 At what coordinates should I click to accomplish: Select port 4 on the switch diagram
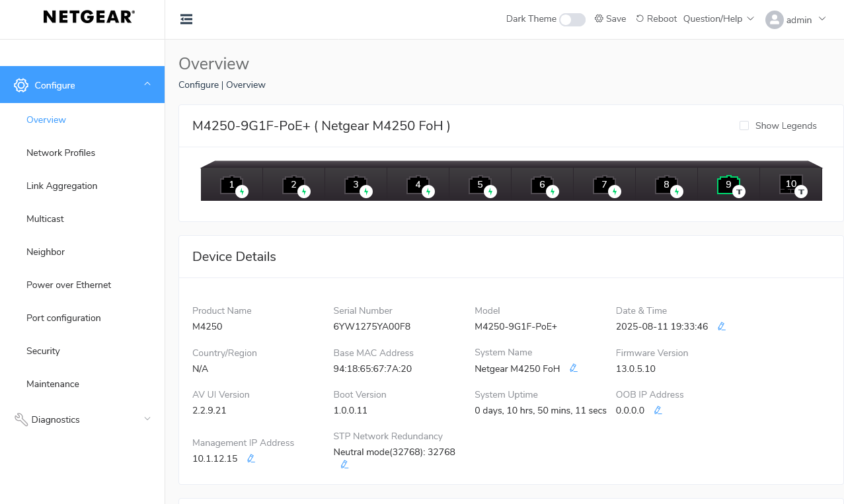pos(418,185)
